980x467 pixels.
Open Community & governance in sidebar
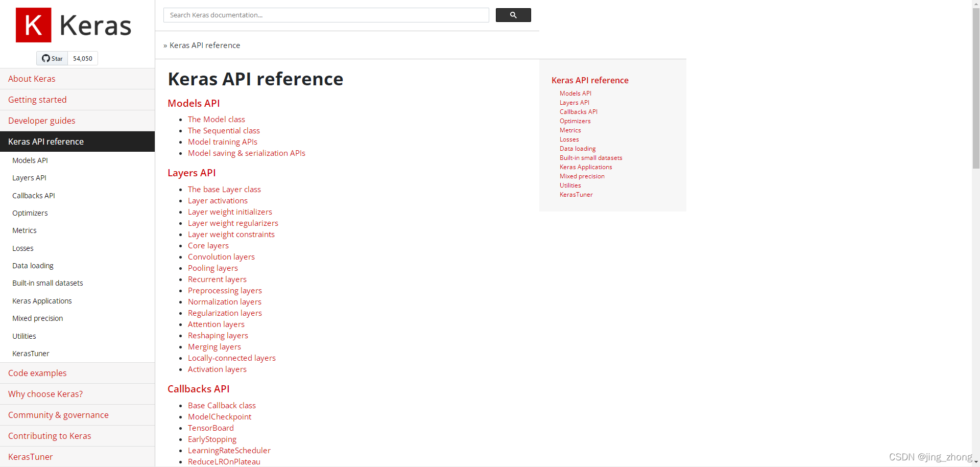(77, 415)
